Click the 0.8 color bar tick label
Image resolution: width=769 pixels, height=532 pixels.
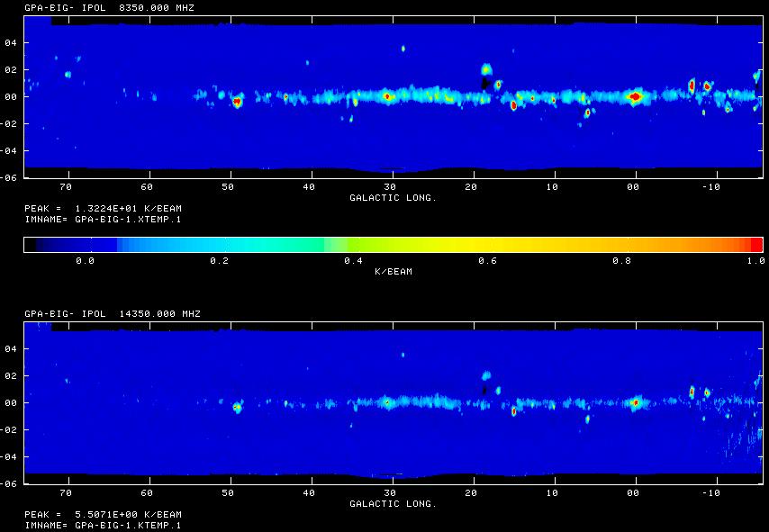pos(622,261)
